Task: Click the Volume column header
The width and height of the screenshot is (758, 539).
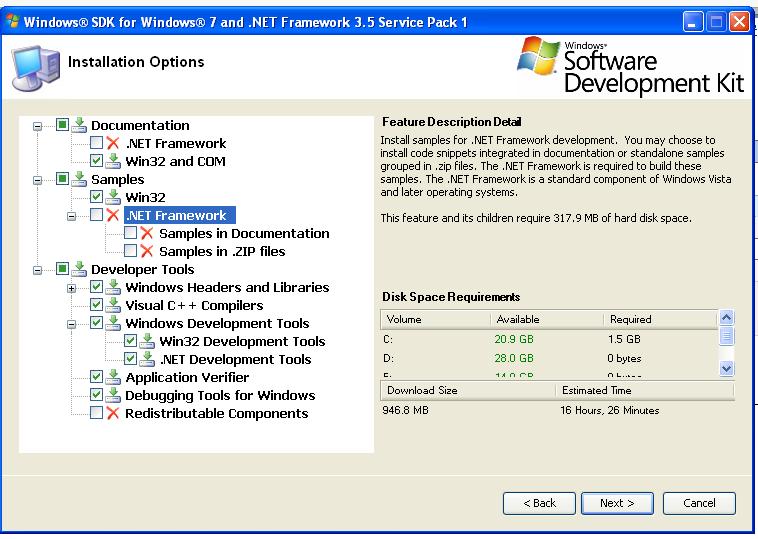Action: (436, 320)
